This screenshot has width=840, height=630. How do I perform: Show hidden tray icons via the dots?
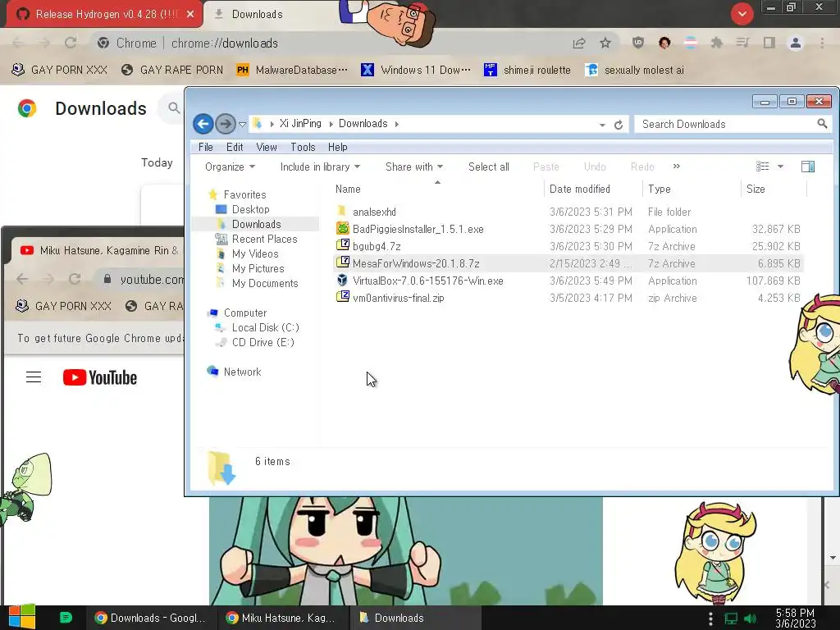710,619
